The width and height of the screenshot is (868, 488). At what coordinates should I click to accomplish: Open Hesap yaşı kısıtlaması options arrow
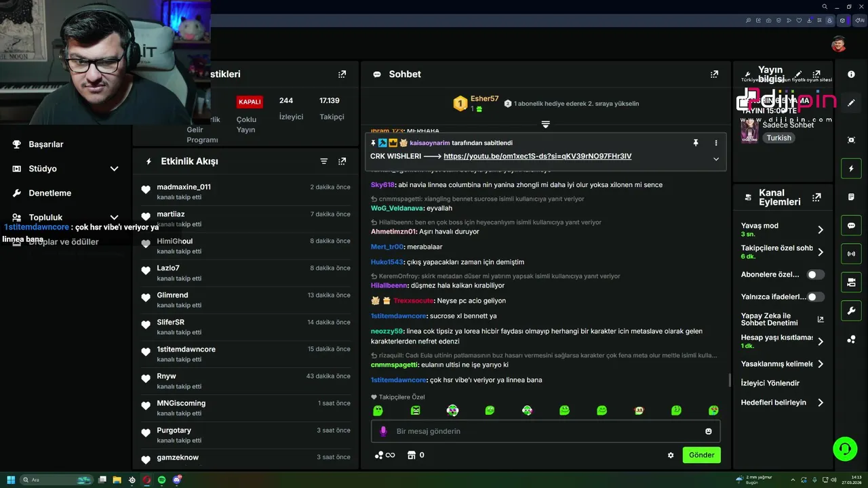pos(821,342)
